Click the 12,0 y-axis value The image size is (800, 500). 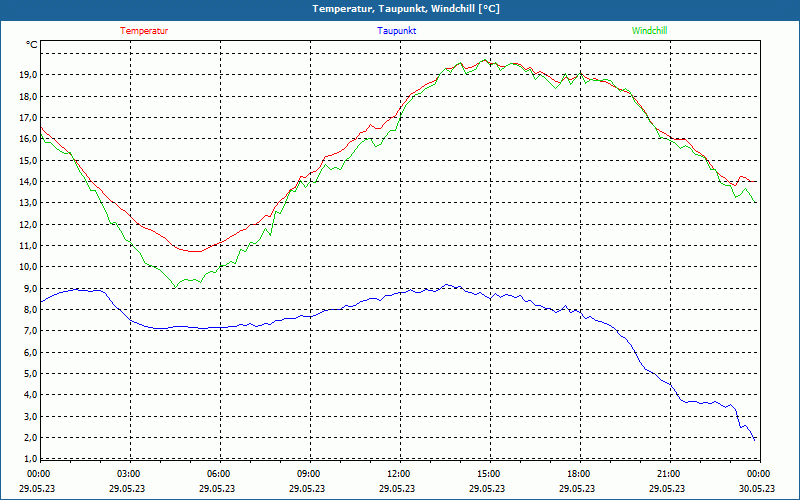click(28, 224)
